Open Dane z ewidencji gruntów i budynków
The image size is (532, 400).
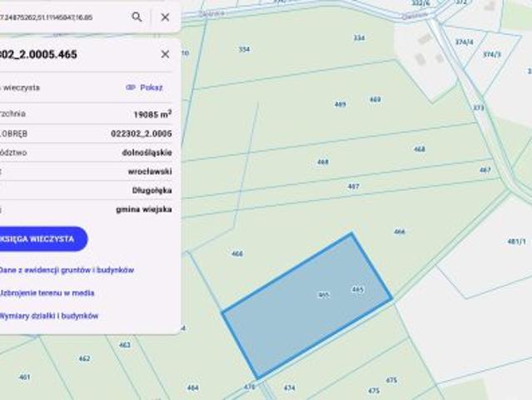[67, 270]
